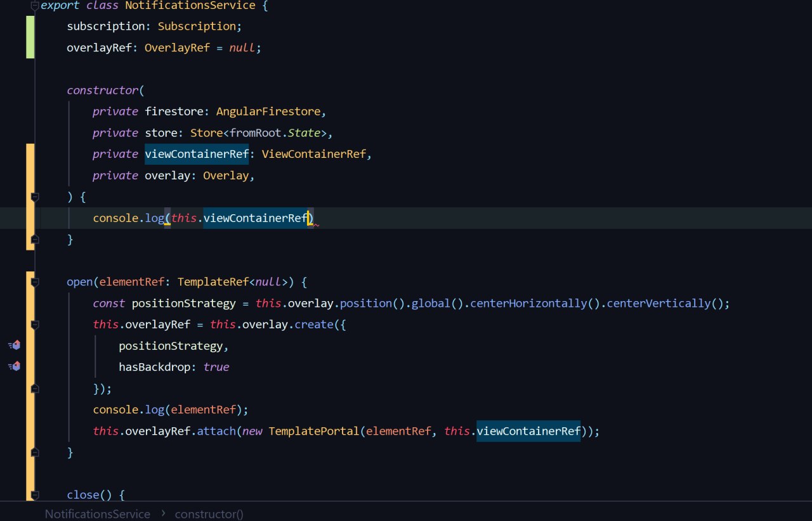Screen dimensions: 812x521
Task: Click 'hasBackdrop' property name
Action: [154, 367]
